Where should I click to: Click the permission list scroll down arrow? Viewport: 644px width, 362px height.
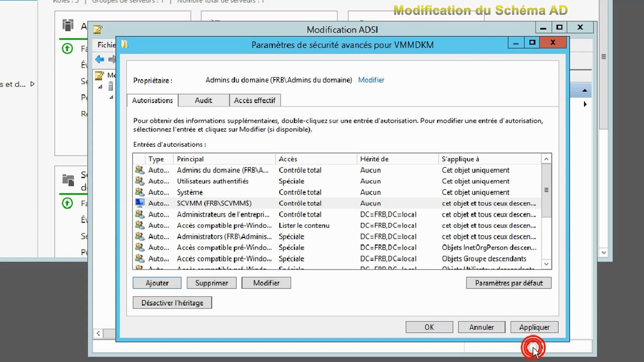click(546, 264)
